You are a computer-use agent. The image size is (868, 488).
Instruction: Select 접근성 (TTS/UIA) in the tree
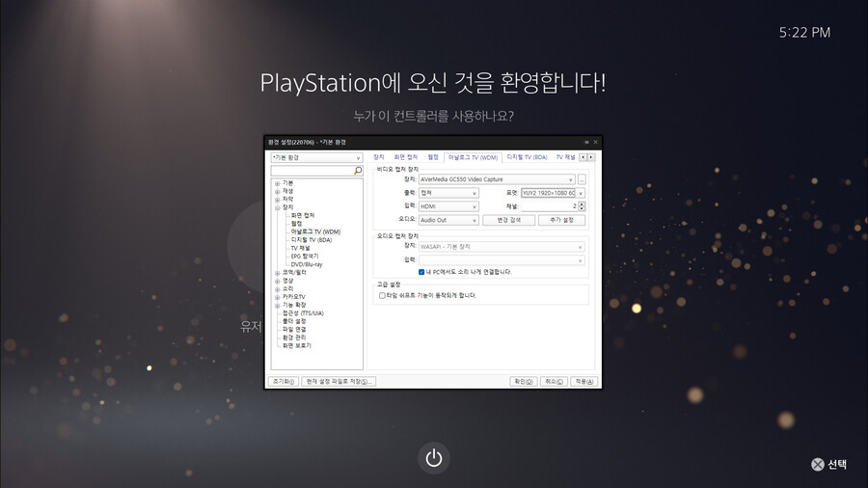pyautogui.click(x=303, y=313)
